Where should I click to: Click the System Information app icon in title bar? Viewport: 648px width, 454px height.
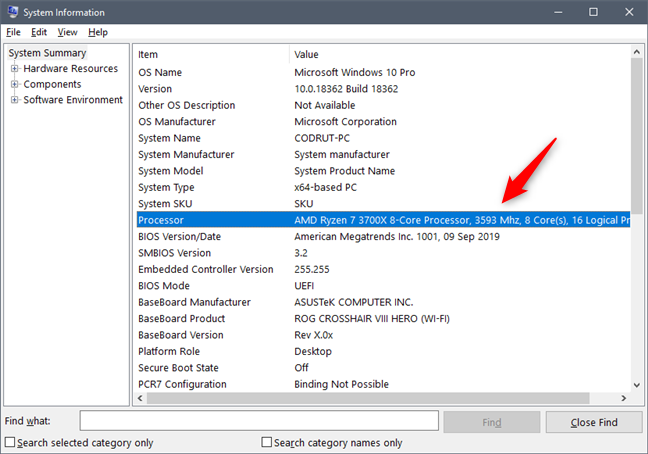(13, 12)
